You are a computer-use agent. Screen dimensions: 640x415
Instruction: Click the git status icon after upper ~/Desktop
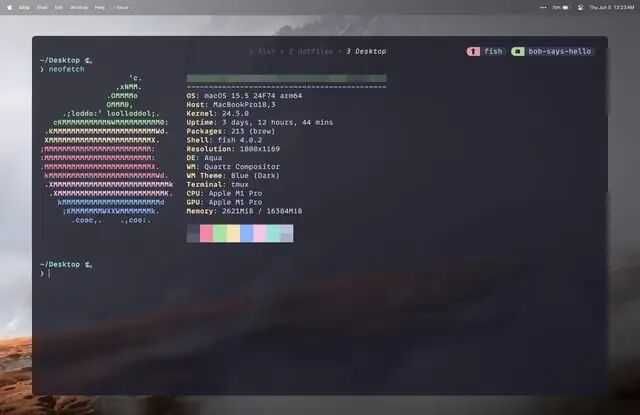tap(88, 60)
